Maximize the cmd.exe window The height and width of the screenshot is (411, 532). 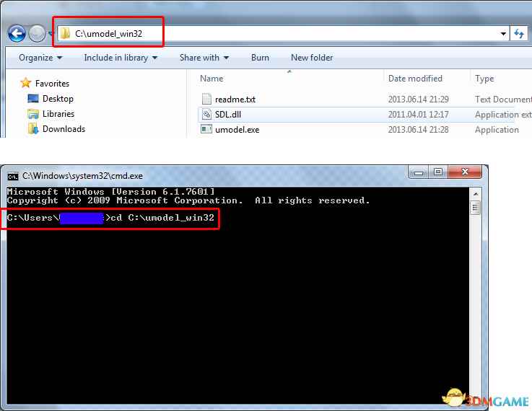438,172
